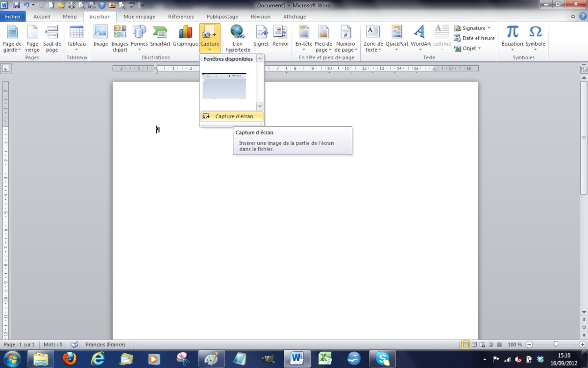Switch to the Publipostage tab
The width and height of the screenshot is (588, 368).
222,17
